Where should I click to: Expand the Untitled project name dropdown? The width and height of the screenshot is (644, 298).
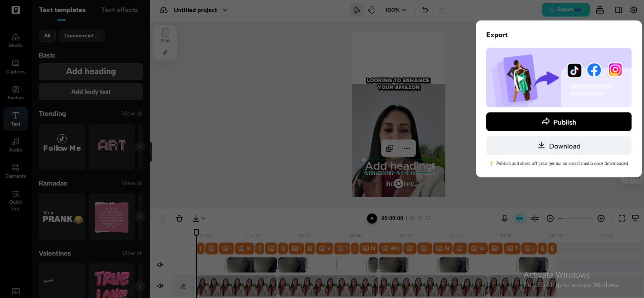pos(225,10)
